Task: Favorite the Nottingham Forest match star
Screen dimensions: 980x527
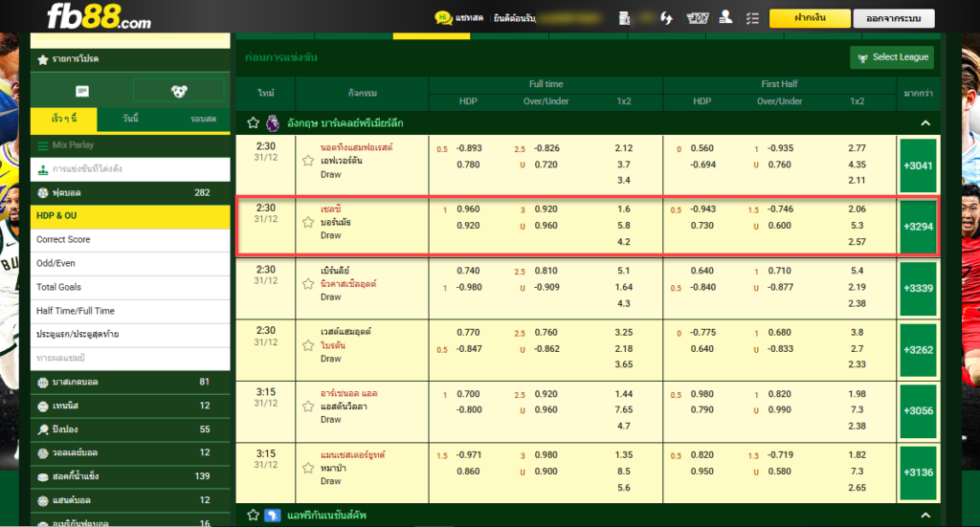Action: (307, 161)
